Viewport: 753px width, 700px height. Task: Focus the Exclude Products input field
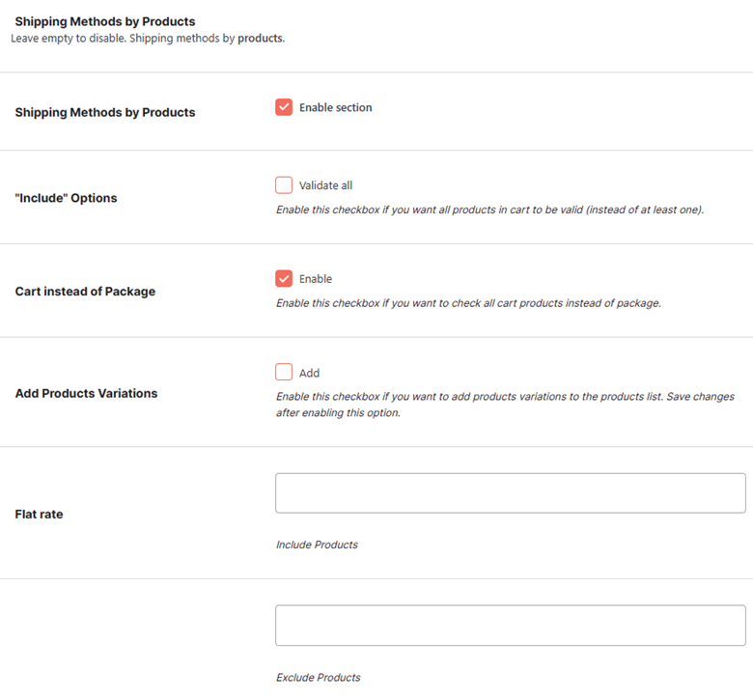click(x=511, y=625)
